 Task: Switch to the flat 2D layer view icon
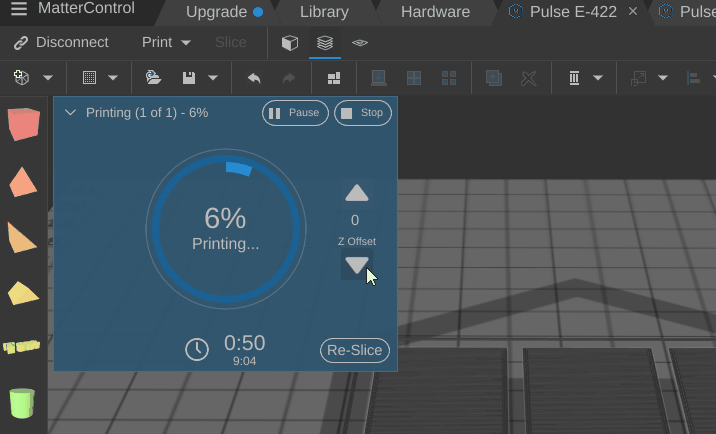tap(360, 43)
